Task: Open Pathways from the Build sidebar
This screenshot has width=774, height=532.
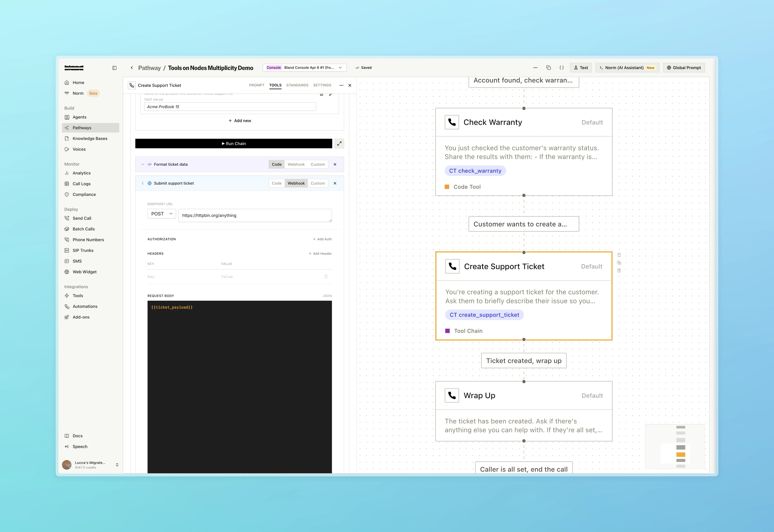Action: tap(82, 128)
